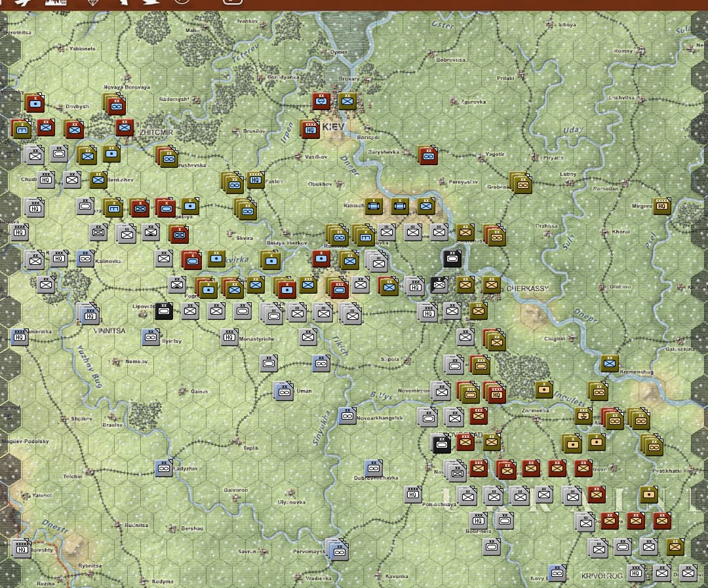This screenshot has height=588, width=708.
Task: Select the gray HQ unit at Krivoi Rog
Action: 636,573
